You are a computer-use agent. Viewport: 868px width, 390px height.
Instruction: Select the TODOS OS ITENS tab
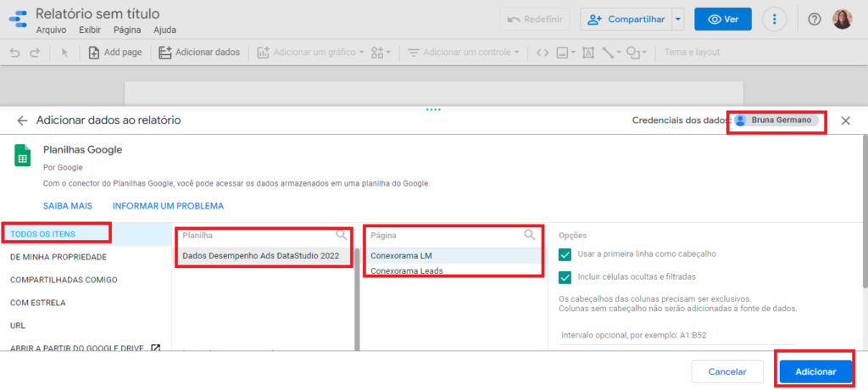click(x=86, y=234)
